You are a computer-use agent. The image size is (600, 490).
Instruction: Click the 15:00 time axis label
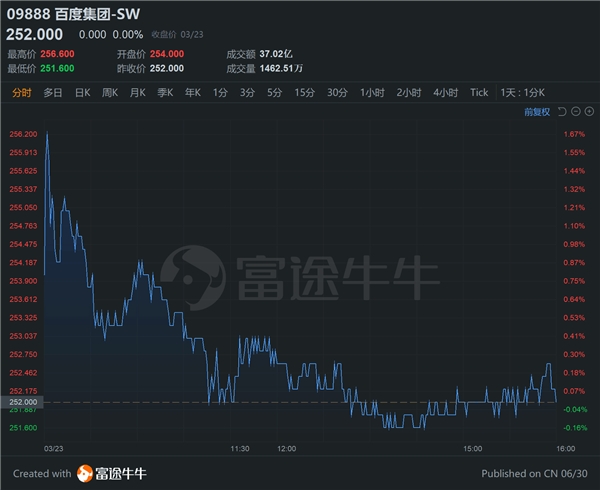point(473,449)
